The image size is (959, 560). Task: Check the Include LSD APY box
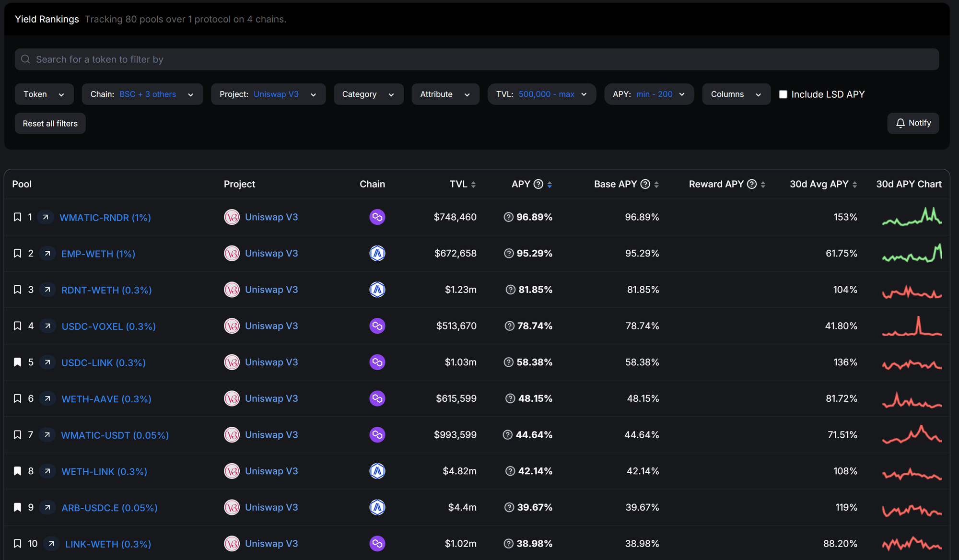pos(783,94)
